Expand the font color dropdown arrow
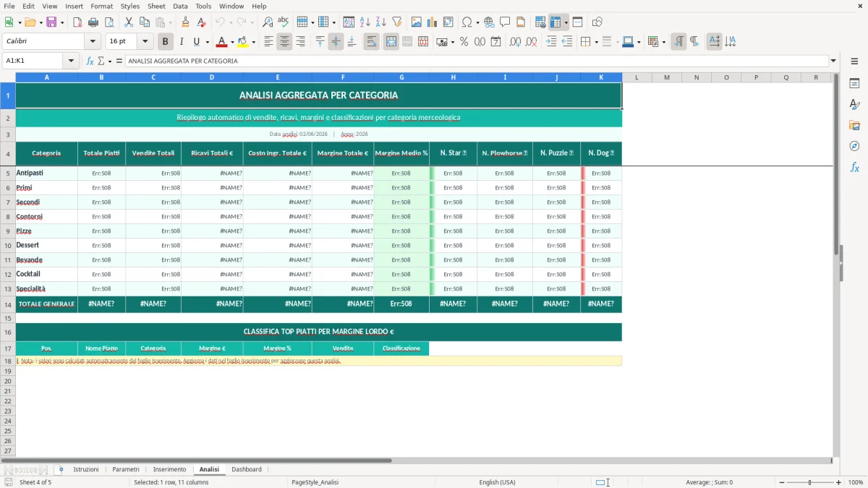 click(x=231, y=42)
